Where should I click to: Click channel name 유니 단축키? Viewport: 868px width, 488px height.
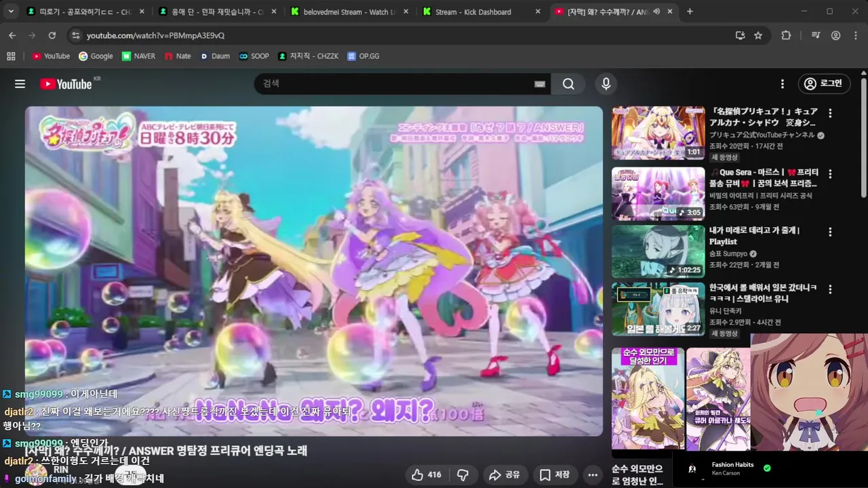pyautogui.click(x=726, y=311)
